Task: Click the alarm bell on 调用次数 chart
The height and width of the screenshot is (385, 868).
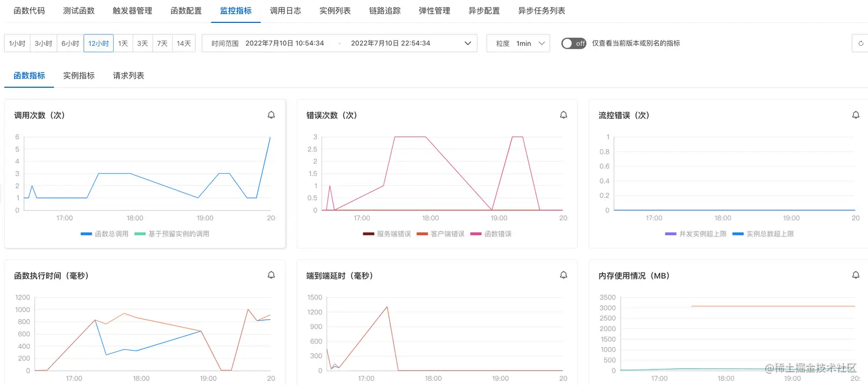Action: point(272,115)
